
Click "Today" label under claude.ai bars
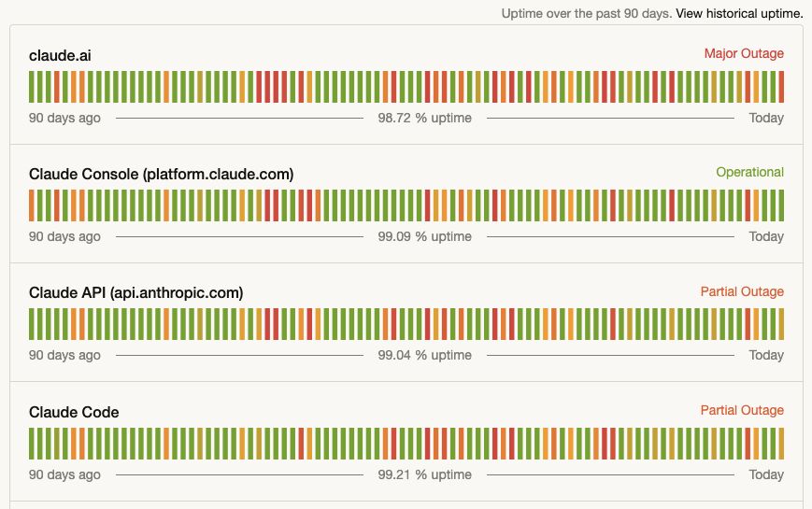tap(766, 118)
